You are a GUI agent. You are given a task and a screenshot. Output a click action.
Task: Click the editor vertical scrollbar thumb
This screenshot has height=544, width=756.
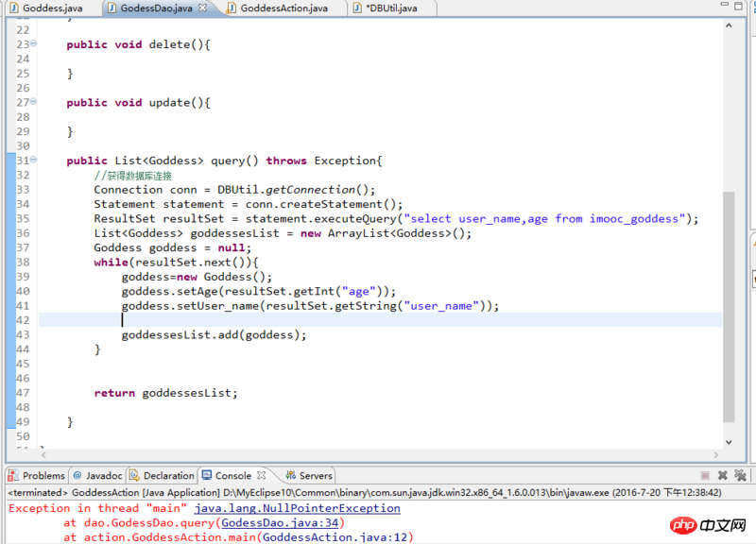point(728,302)
